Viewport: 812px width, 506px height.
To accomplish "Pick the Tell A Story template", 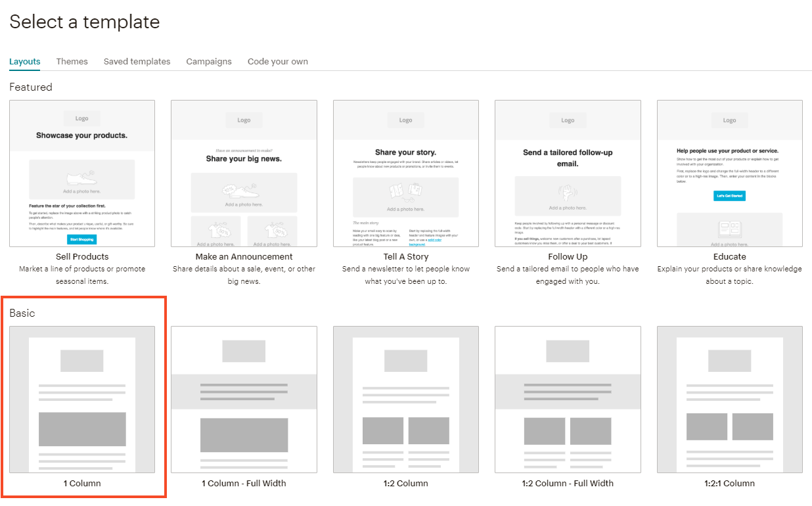I will 405,173.
